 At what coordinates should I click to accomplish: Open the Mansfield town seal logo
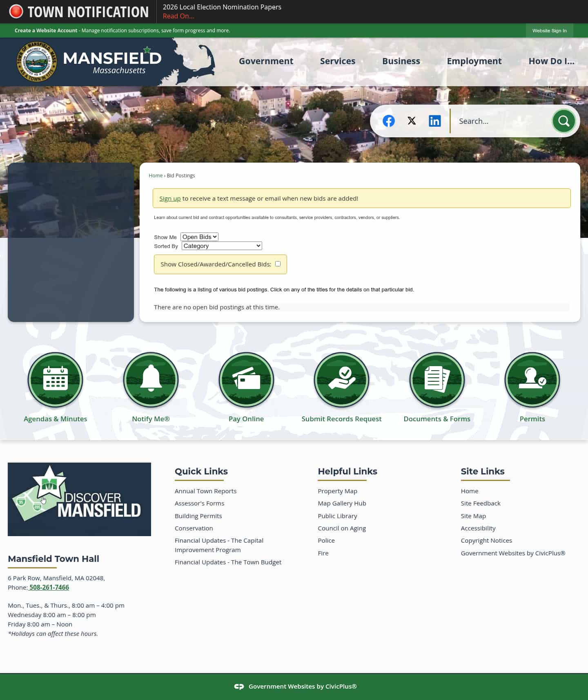37,62
